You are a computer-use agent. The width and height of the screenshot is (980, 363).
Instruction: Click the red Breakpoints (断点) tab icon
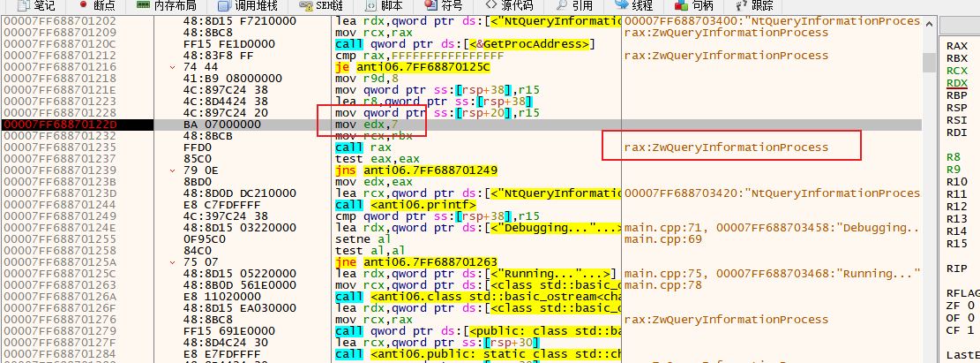86,5
